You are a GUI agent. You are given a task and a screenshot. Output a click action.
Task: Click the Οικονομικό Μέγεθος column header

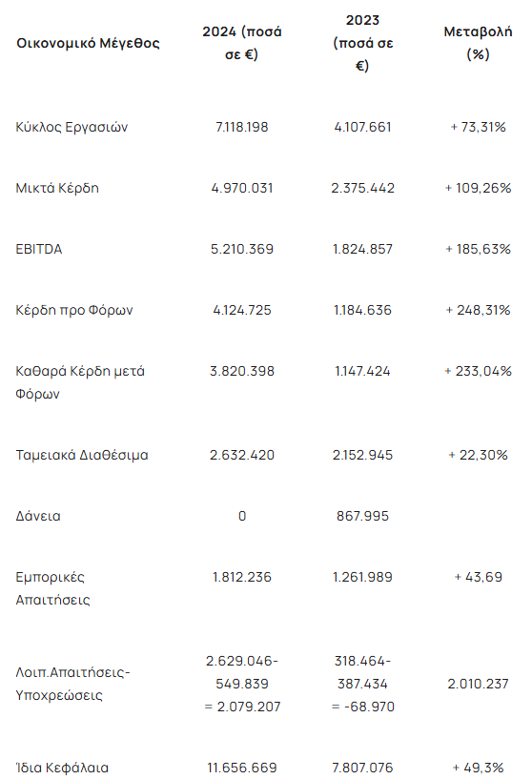tap(88, 43)
